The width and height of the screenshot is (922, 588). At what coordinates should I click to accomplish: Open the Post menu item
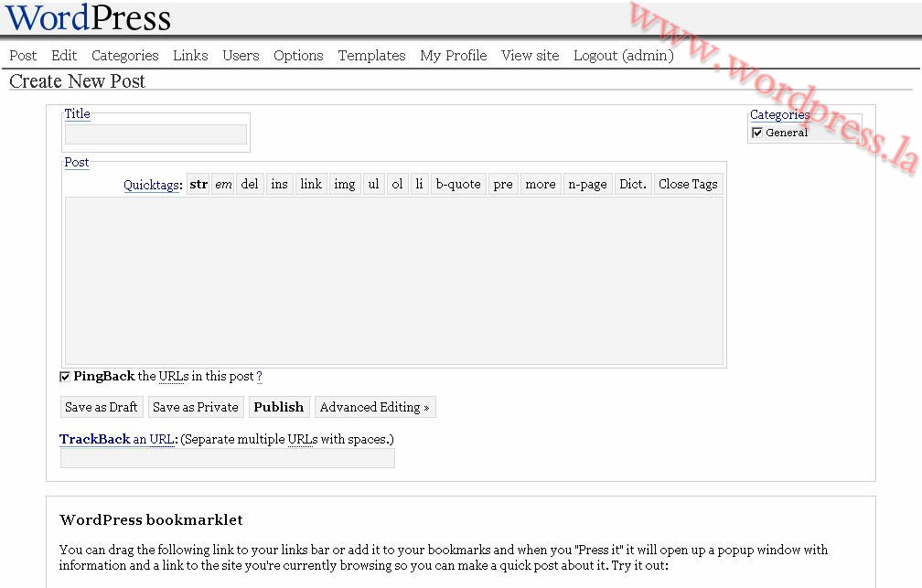pyautogui.click(x=23, y=55)
